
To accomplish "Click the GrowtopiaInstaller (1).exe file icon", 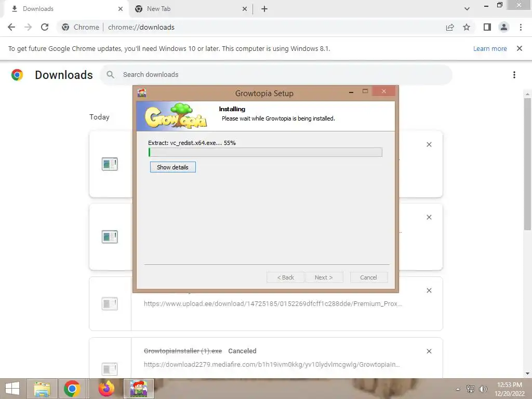I will [110, 368].
